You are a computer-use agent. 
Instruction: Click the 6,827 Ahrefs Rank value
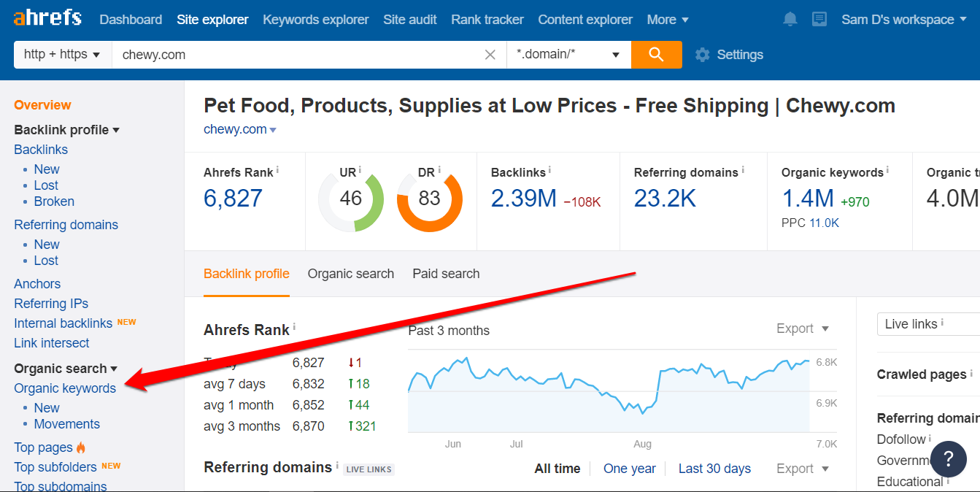(x=233, y=199)
